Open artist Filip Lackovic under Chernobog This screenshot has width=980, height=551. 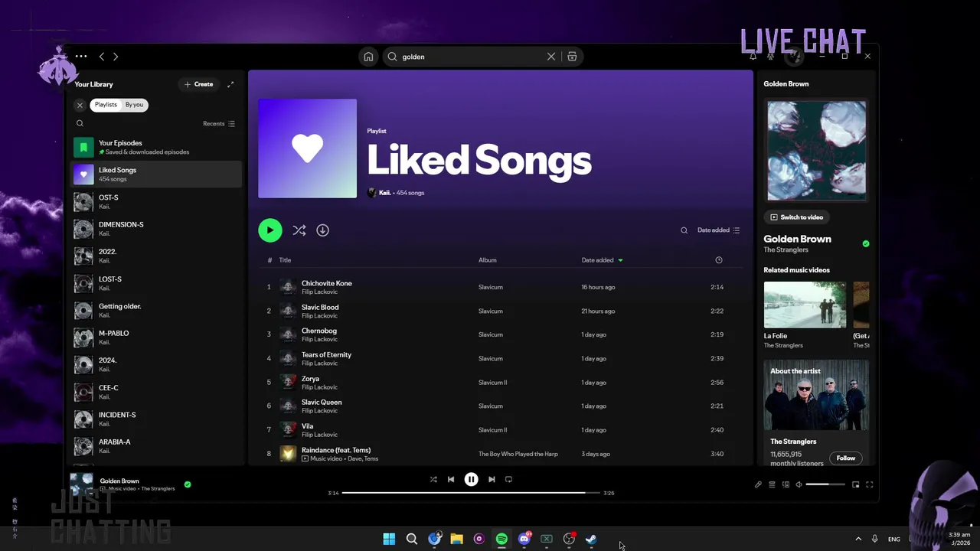319,339
